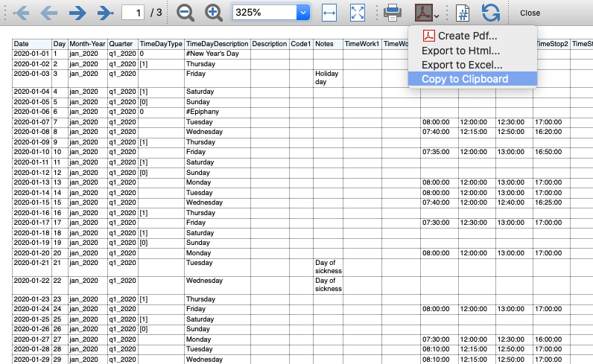Viewport: 593px width, 364px height.
Task: Click 12:40:00 in the 2020-01-15 row
Action: (x=510, y=202)
